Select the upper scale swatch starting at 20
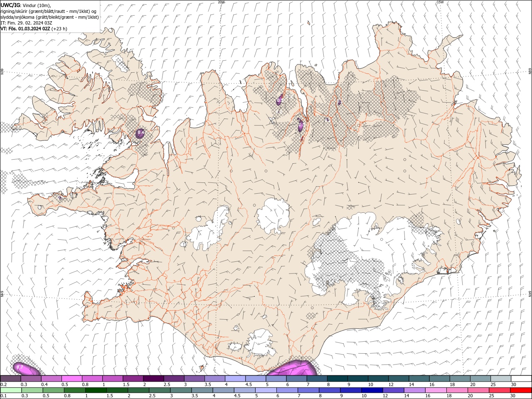 pos(480,379)
